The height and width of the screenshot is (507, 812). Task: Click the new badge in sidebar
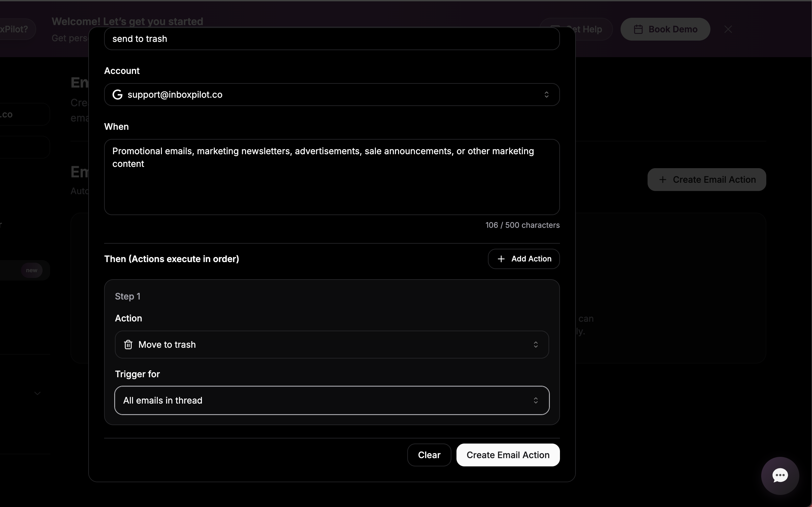pos(31,270)
